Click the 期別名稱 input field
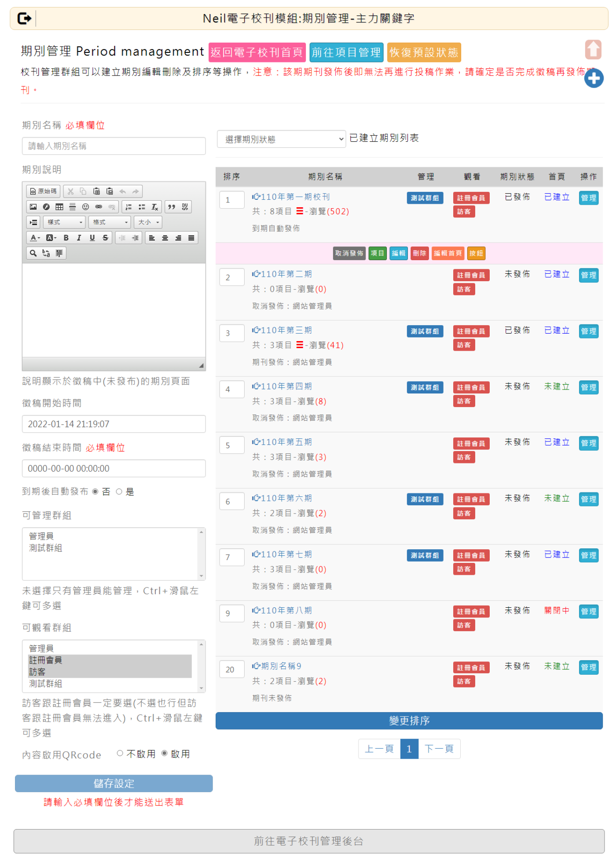 (x=114, y=146)
